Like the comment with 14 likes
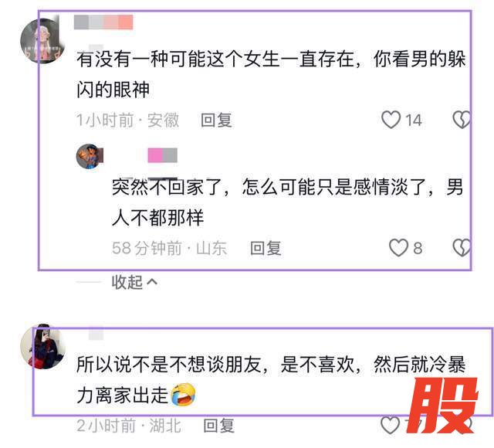494x448 pixels. 391,120
